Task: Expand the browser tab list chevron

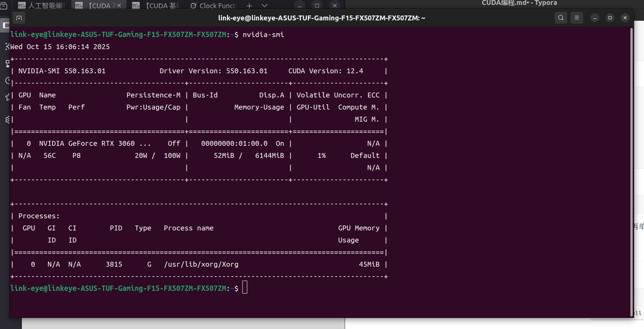Action: coord(265,6)
